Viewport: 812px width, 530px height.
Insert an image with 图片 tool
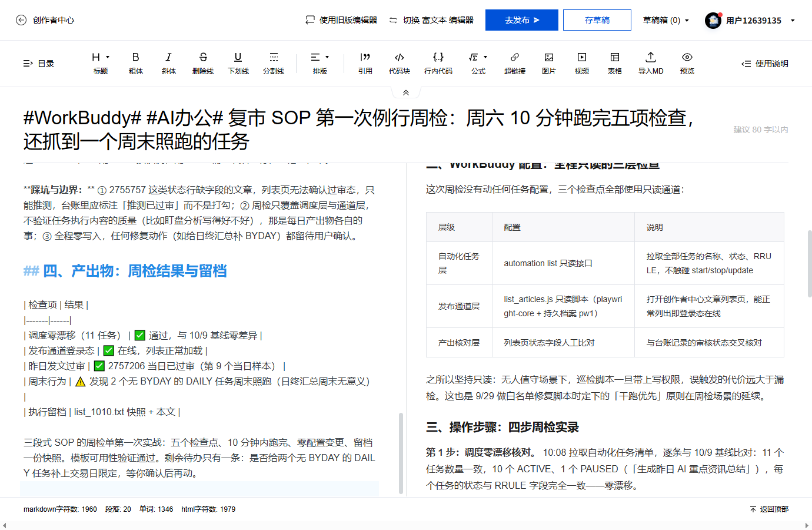549,63
